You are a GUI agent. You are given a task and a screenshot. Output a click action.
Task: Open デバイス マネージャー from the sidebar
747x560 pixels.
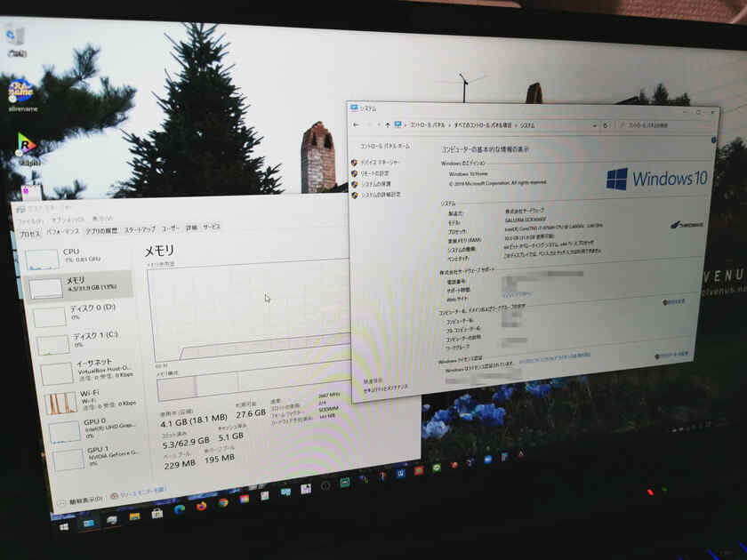pos(380,163)
